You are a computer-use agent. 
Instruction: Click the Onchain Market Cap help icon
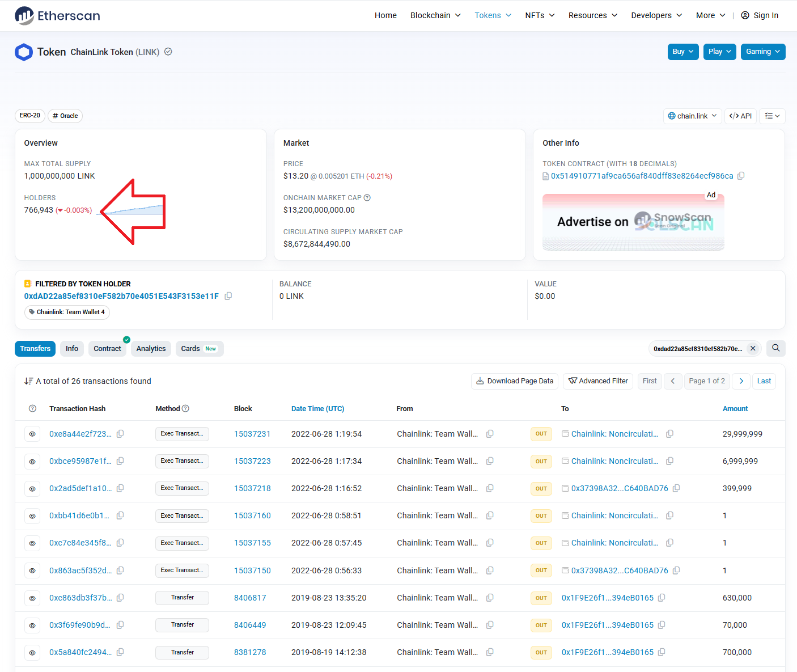click(x=367, y=198)
